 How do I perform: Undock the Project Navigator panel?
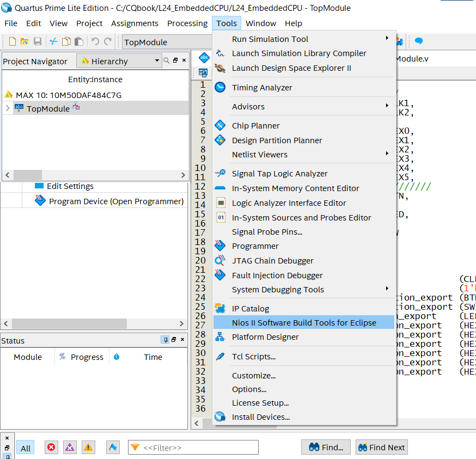[175, 60]
